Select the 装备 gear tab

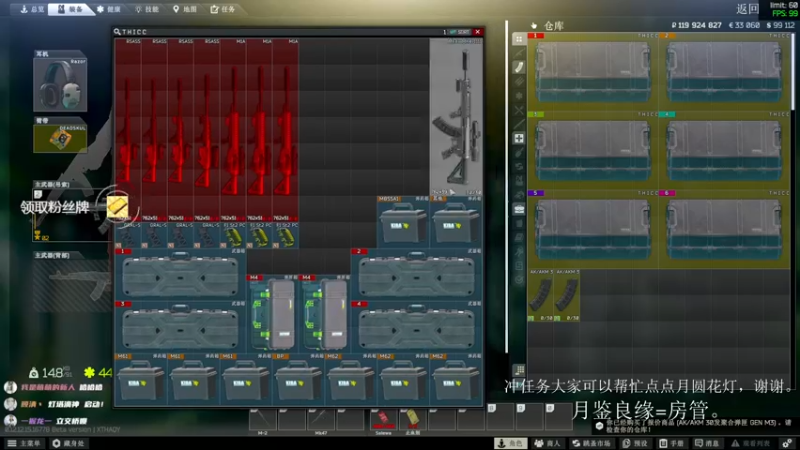(70, 9)
